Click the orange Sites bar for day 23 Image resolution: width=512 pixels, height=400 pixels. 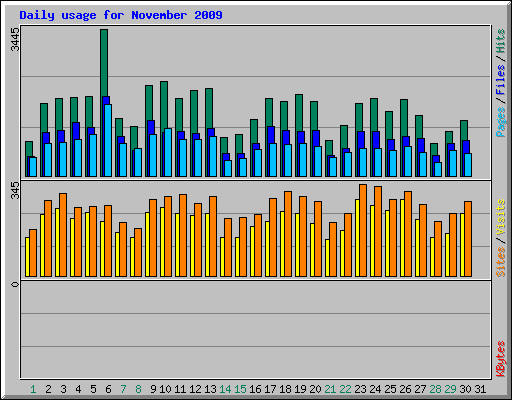(363, 230)
